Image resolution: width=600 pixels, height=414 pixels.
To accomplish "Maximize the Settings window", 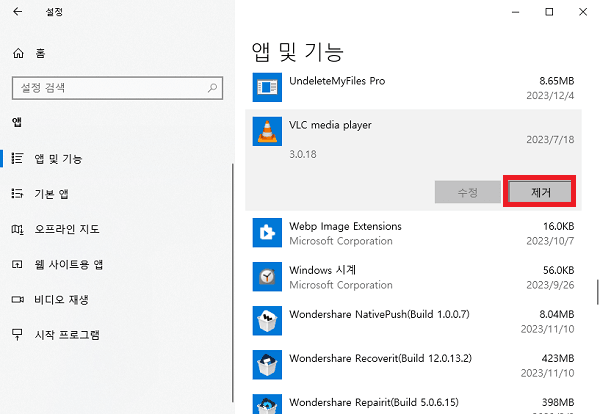I will [x=549, y=12].
